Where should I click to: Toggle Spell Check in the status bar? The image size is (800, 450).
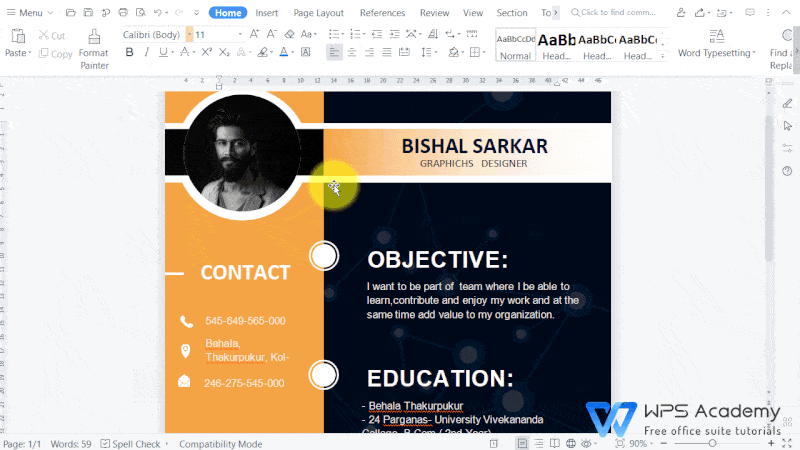pyautogui.click(x=130, y=443)
